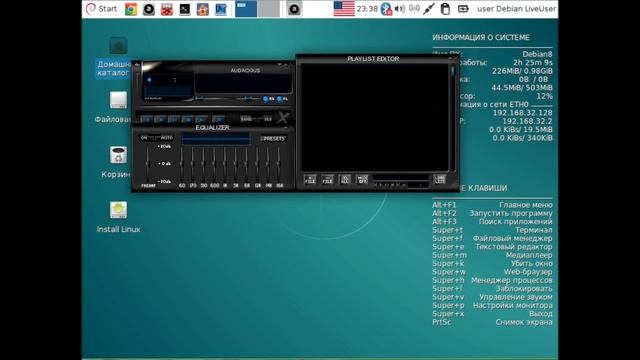Launch Chrome browser from the panel
640x360 pixels.
tap(131, 9)
